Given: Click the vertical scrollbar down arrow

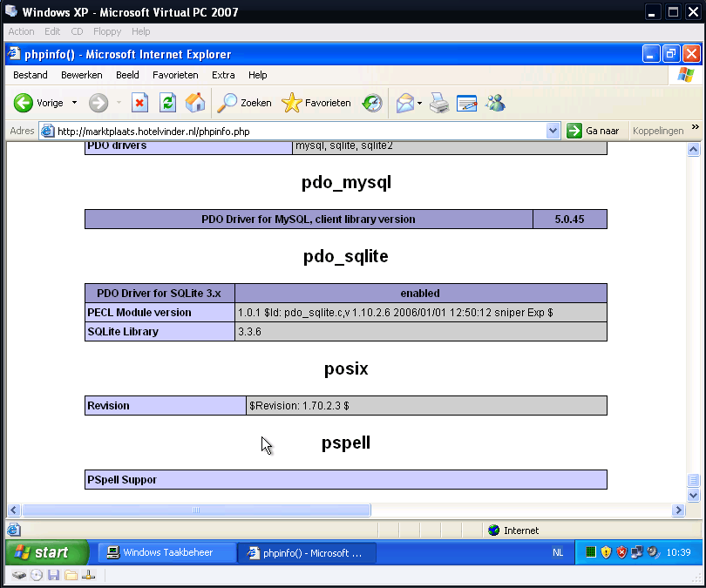Looking at the screenshot, I should pyautogui.click(x=694, y=496).
